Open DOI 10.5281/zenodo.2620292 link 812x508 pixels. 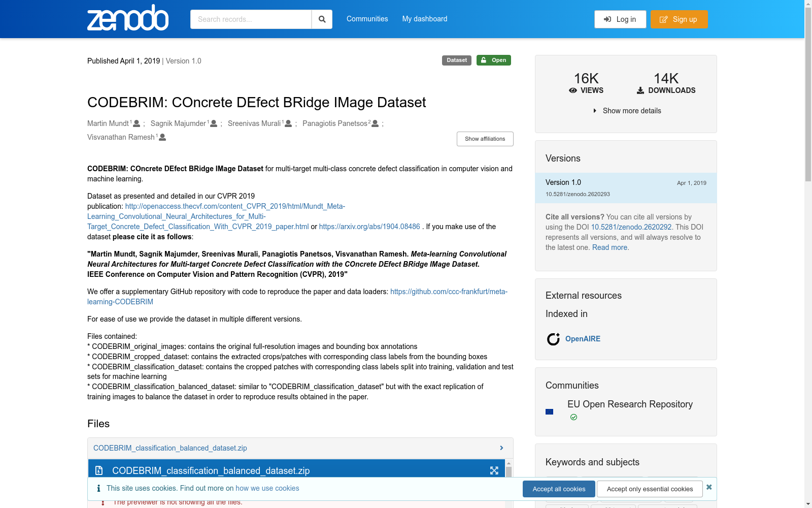(x=631, y=227)
